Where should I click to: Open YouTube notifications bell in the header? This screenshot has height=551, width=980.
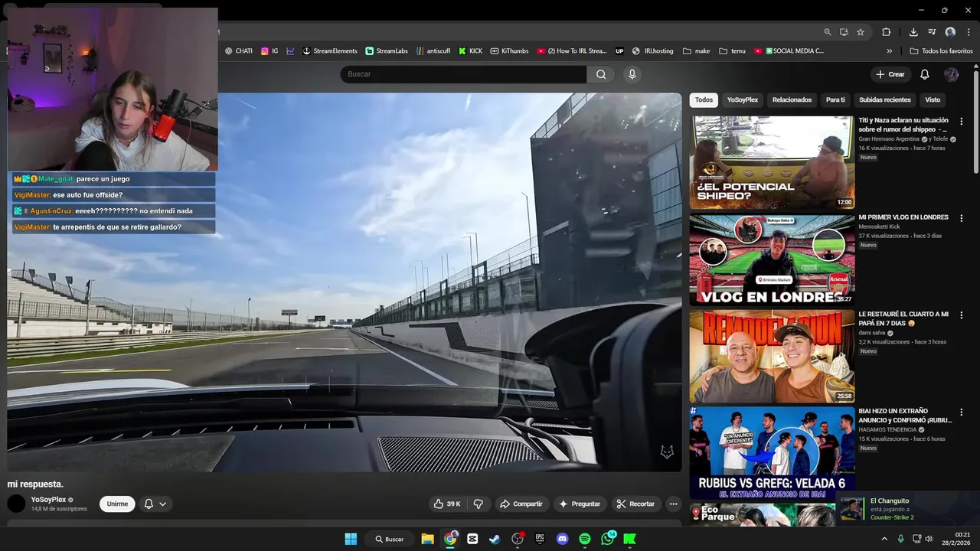924,74
